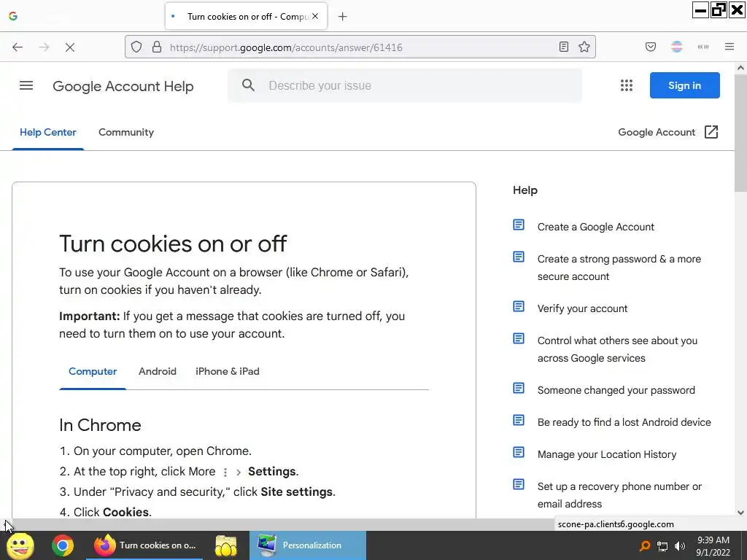Switch to the Help Center tab
Viewport: 747px width, 560px height.
[x=48, y=133]
